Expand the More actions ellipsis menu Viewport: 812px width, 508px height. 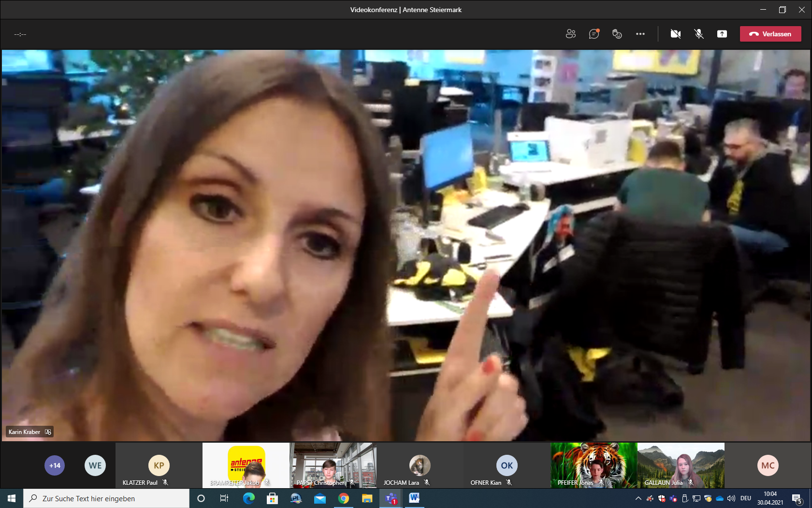pos(640,34)
